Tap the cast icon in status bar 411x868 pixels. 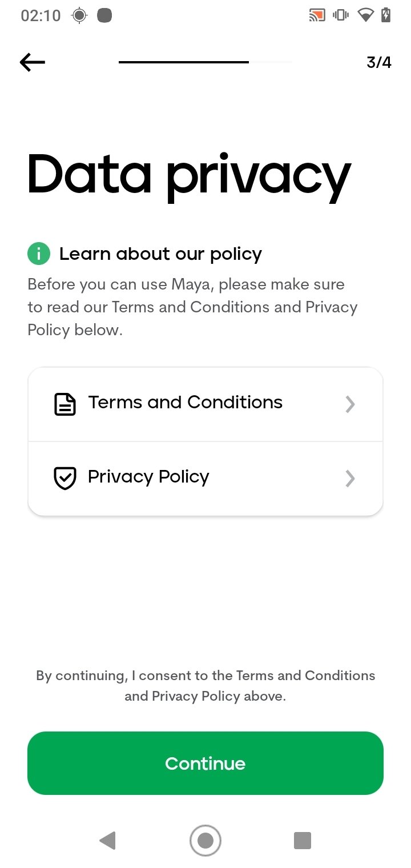pyautogui.click(x=317, y=15)
